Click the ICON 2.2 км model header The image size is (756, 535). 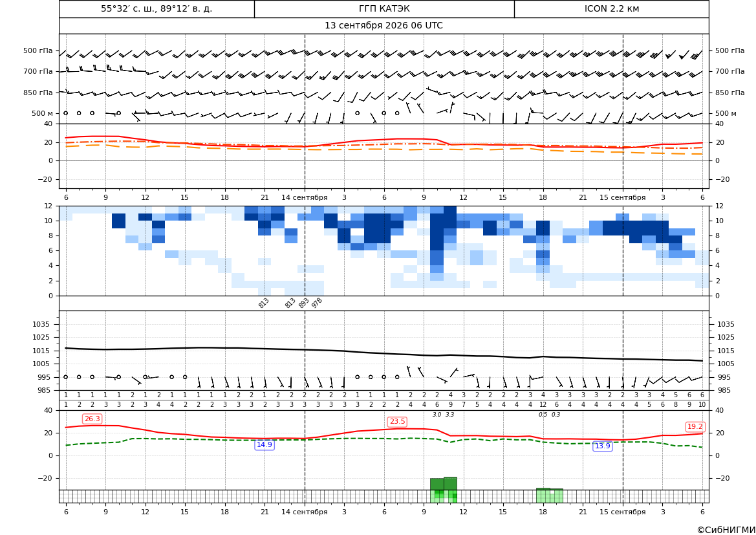click(x=611, y=8)
